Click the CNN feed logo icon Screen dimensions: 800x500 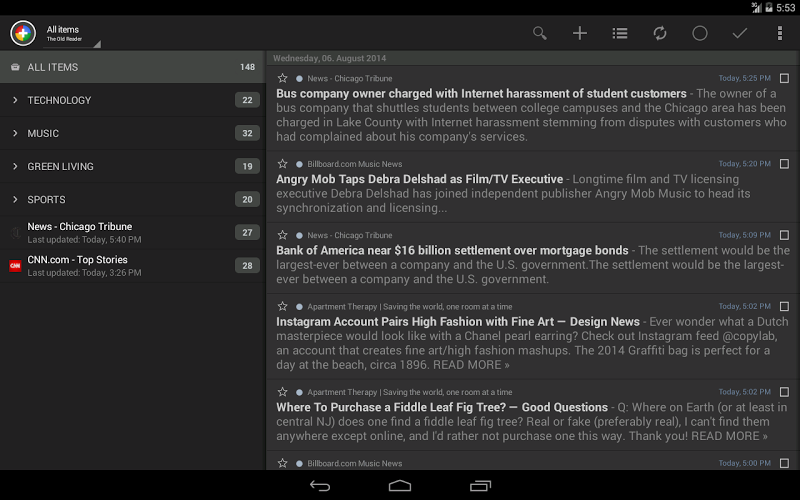point(15,266)
